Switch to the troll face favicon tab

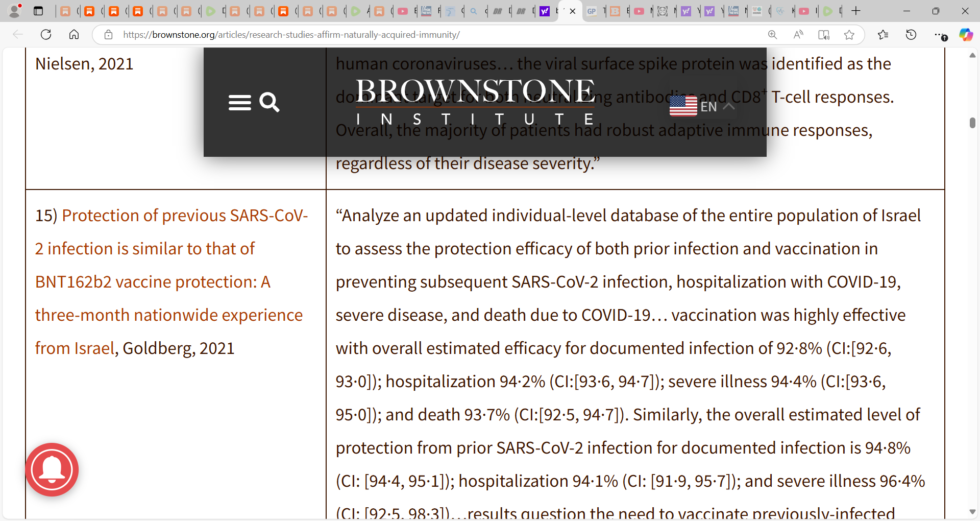[662, 11]
